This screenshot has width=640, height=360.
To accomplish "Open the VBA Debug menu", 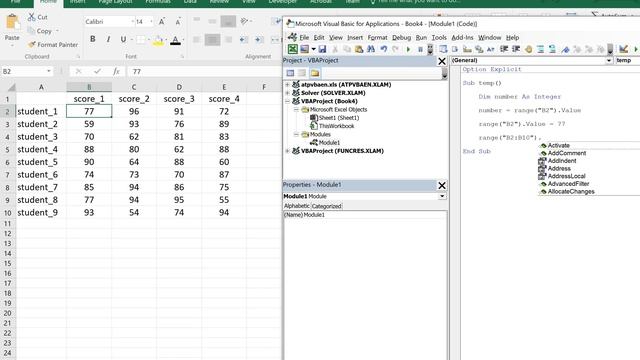I will (401, 38).
